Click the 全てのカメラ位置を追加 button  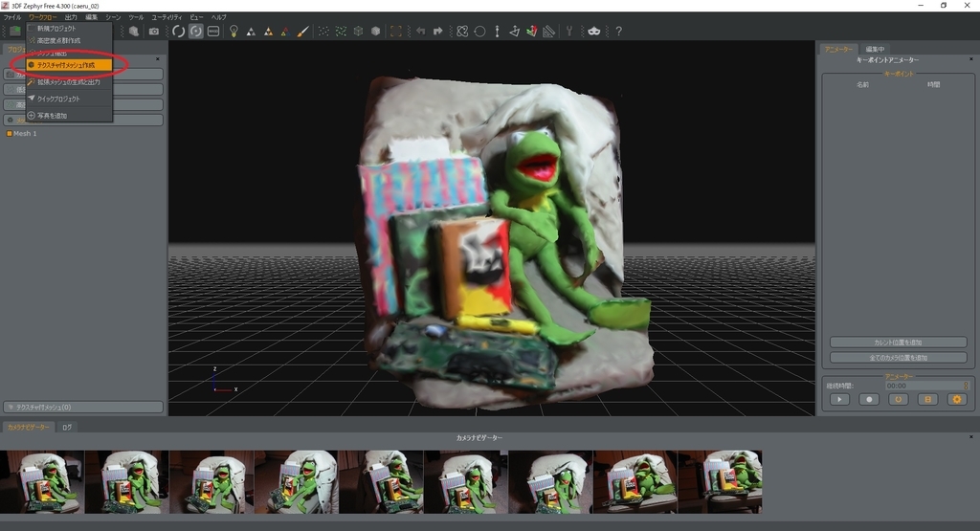[898, 358]
